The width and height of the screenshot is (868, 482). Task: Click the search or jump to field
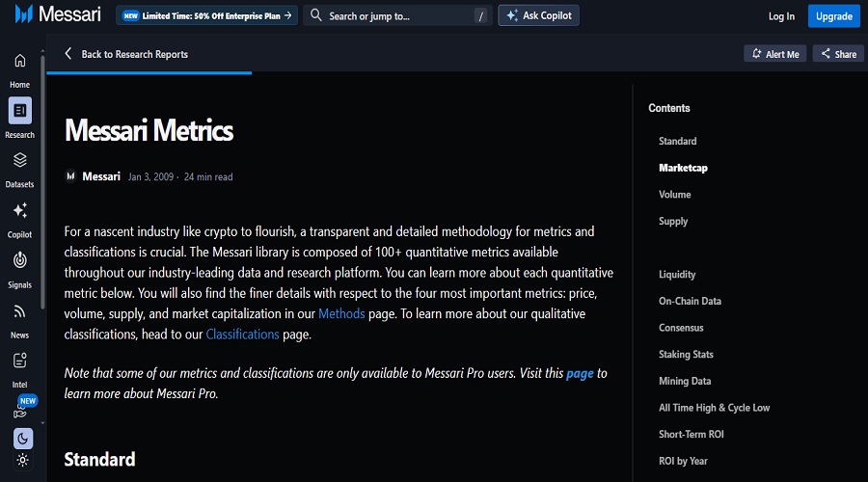396,15
